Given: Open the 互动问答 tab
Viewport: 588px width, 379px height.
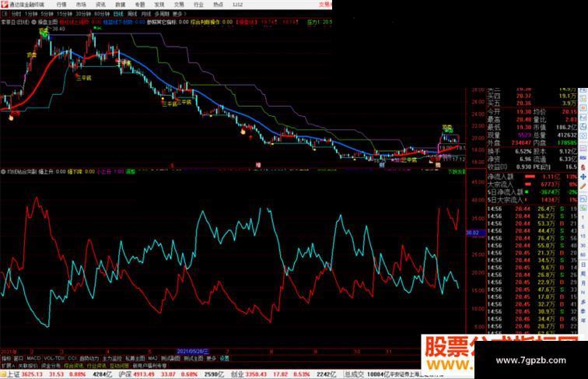Looking at the screenshot, I should tap(119, 366).
